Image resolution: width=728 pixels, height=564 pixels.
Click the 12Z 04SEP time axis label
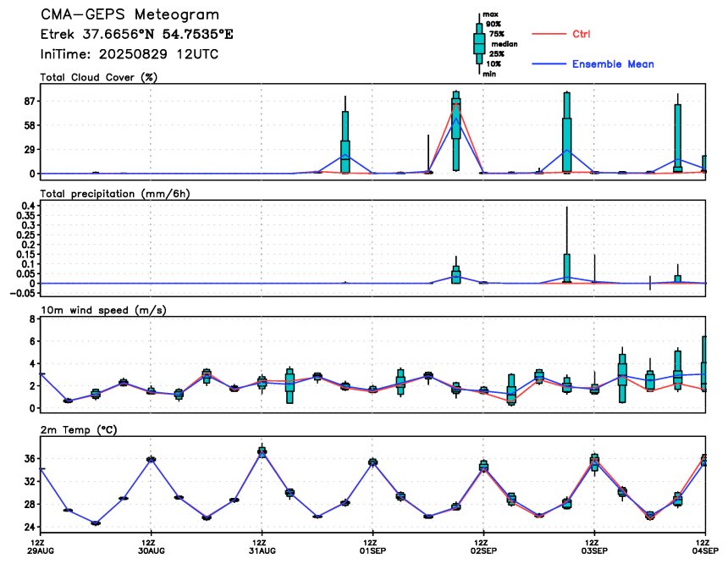pyautogui.click(x=705, y=546)
